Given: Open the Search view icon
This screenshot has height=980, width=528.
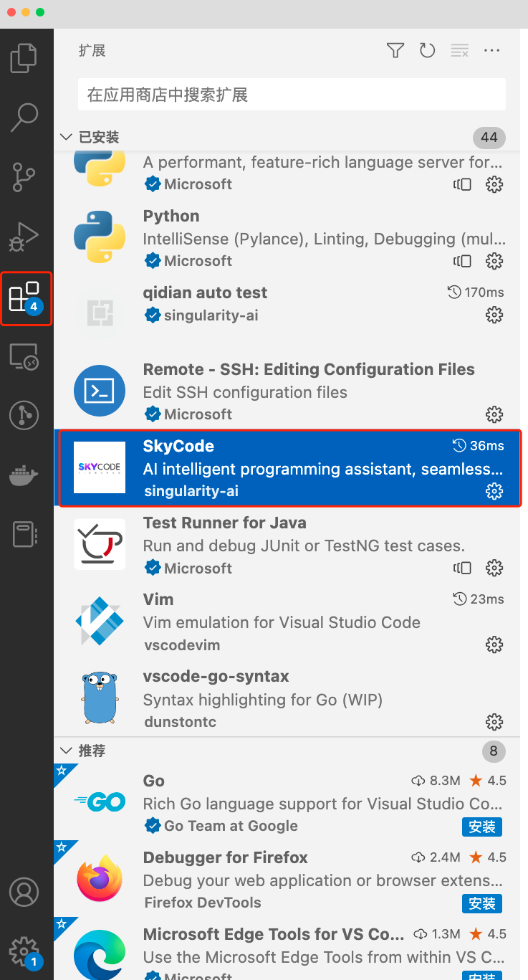Looking at the screenshot, I should 24,118.
